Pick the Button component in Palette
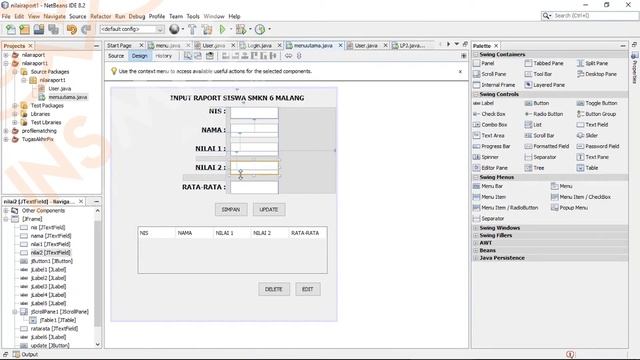 tap(537, 103)
